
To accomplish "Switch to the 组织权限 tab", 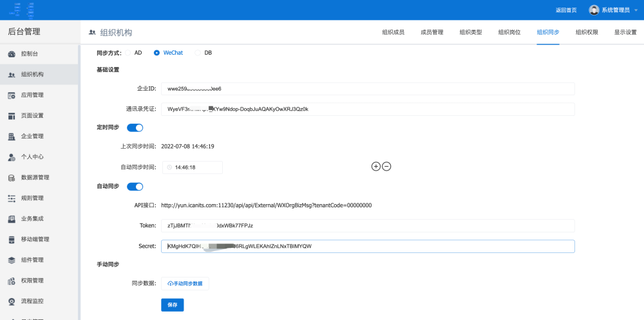I will tap(587, 32).
